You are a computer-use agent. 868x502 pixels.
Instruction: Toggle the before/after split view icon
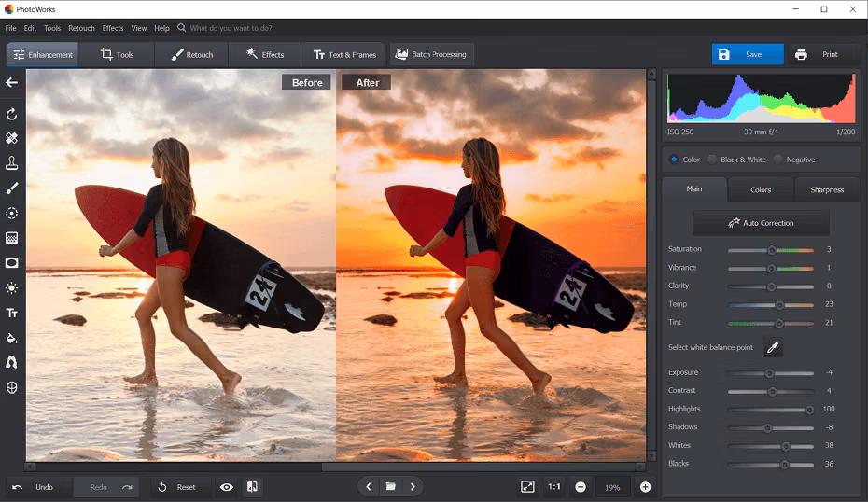pyautogui.click(x=252, y=487)
